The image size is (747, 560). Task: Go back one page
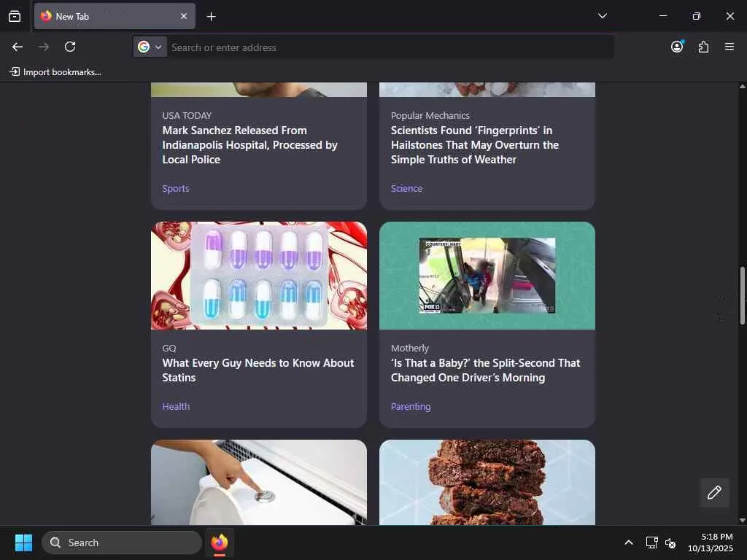(x=18, y=47)
